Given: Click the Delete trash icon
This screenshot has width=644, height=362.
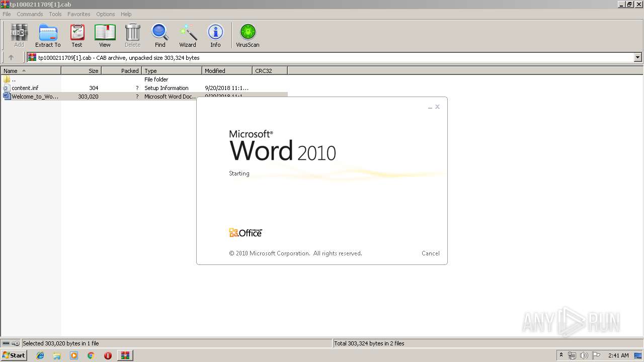Looking at the screenshot, I should click(x=132, y=36).
